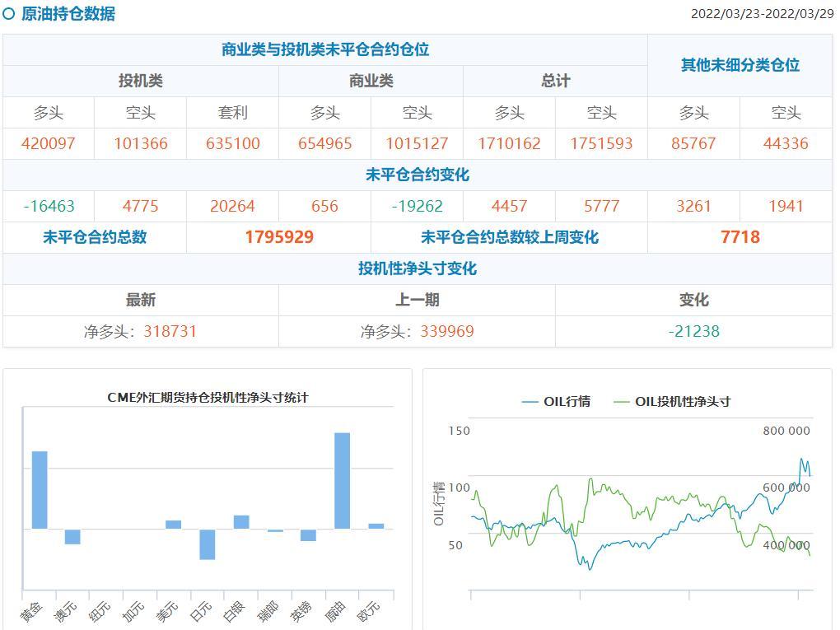Click the 套利 value 635100 cell

click(232, 143)
